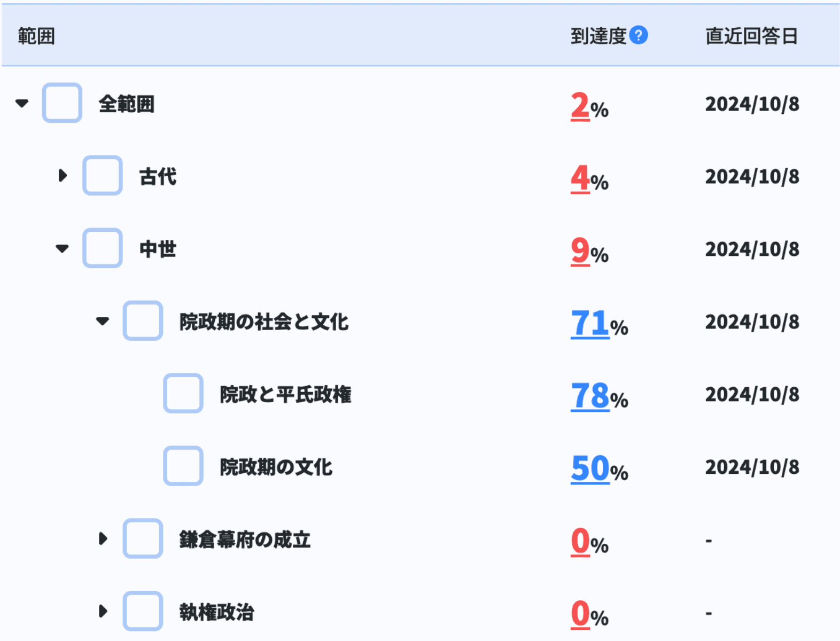Check the 全範囲 checkbox
The image size is (840, 641).
(x=61, y=104)
